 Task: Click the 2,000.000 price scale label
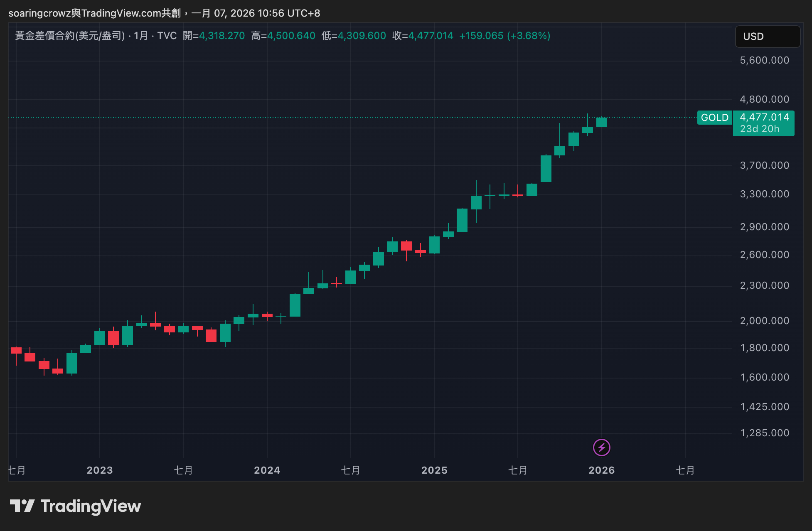coord(764,321)
